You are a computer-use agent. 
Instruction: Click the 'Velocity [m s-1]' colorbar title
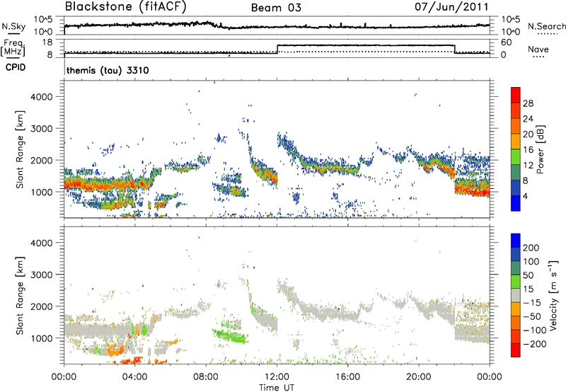tap(553, 295)
